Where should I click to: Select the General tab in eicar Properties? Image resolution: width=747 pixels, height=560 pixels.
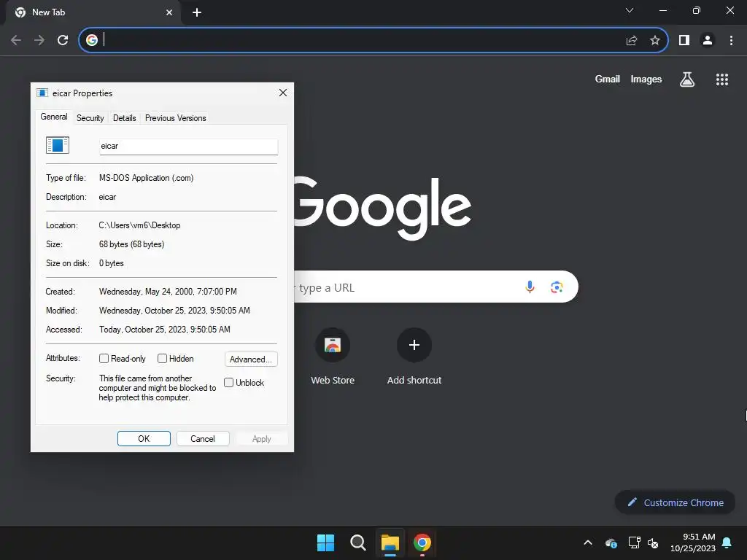pyautogui.click(x=54, y=117)
